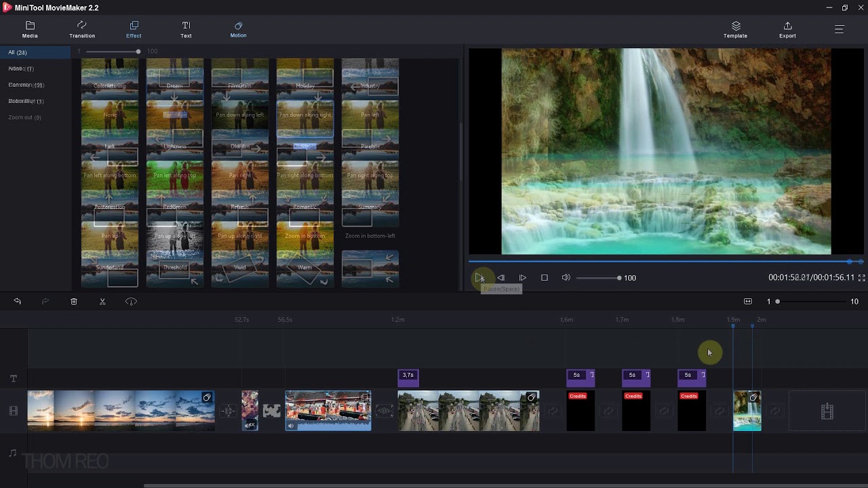
Task: Delete the selected clip with trash icon
Action: (x=74, y=302)
